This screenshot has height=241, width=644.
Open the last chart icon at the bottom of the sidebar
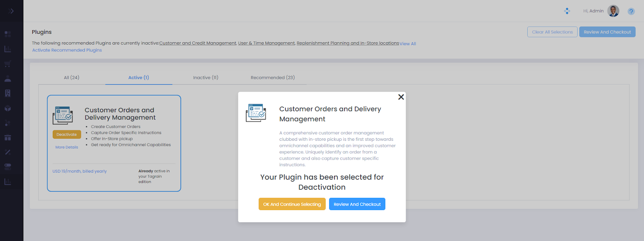[x=8, y=181]
